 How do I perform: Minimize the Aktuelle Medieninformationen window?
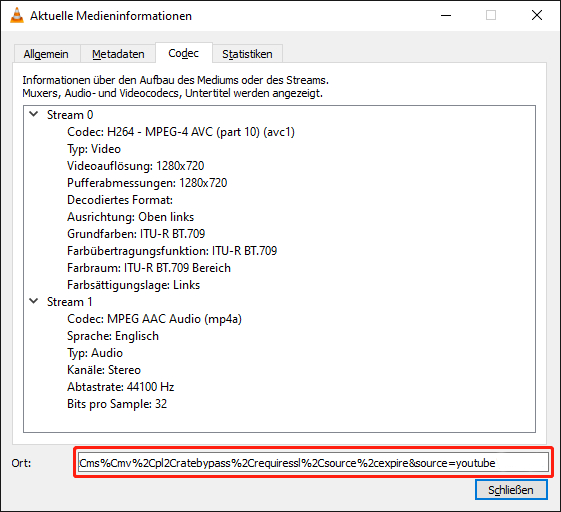pyautogui.click(x=446, y=15)
